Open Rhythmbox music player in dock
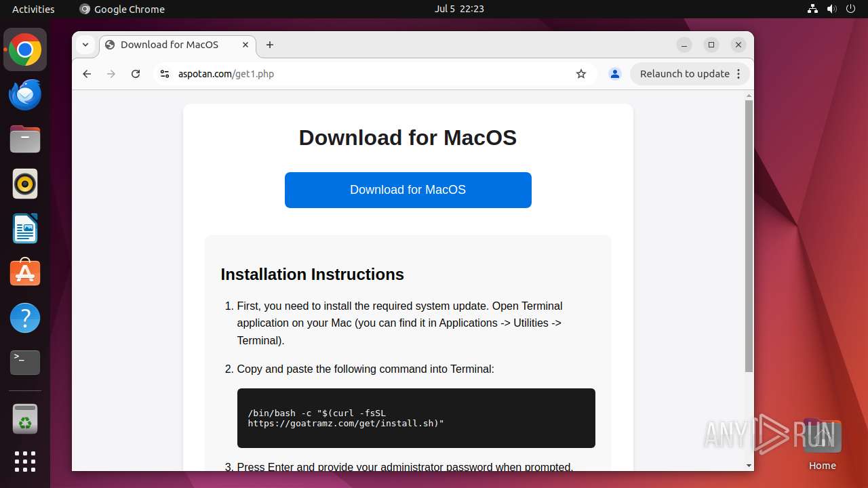The image size is (868, 488). pyautogui.click(x=25, y=184)
